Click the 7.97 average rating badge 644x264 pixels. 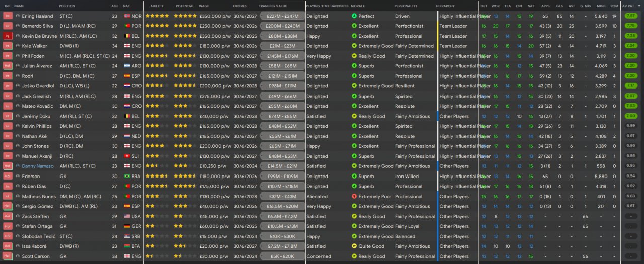(630, 16)
